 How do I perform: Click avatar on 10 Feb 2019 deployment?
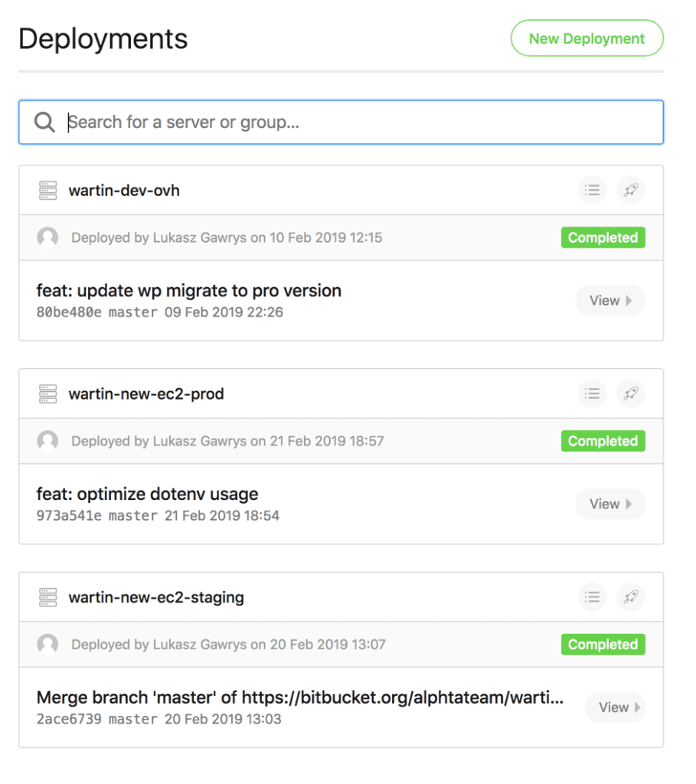[x=47, y=237]
